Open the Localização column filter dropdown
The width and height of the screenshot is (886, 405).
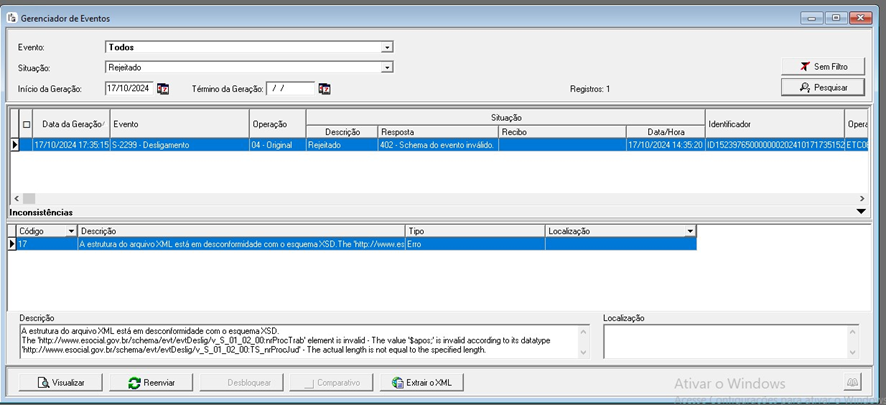tap(689, 231)
